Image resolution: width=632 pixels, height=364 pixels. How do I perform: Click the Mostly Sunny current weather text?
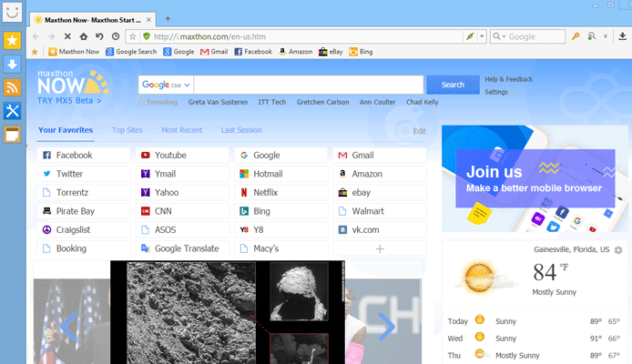tap(555, 292)
